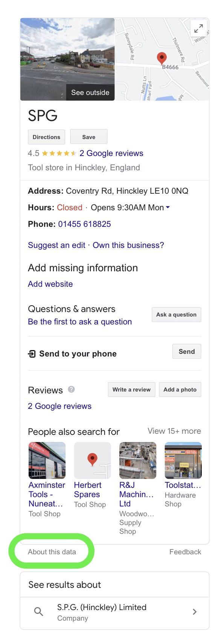Open the About this data link

[52, 552]
